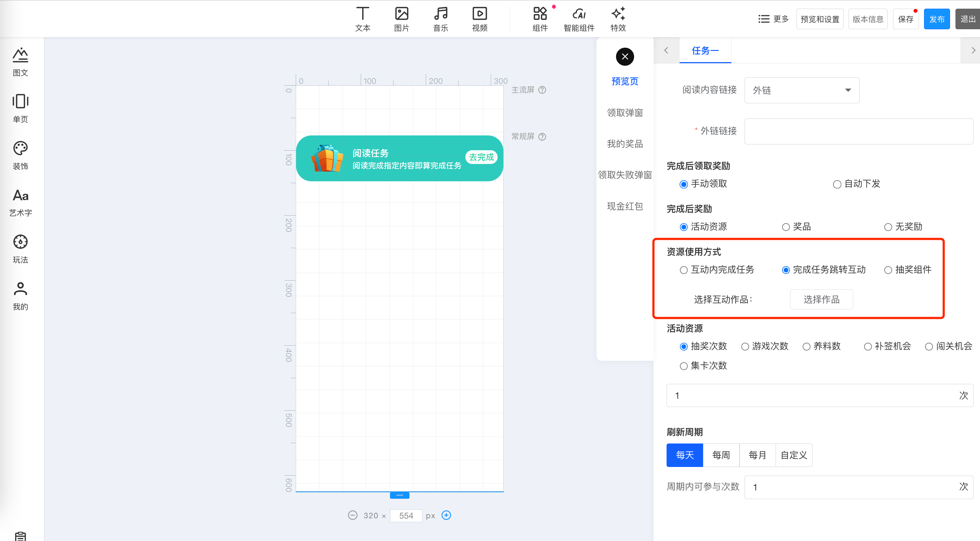Viewport: 980px width, 541px height.
Task: Open the 装饰 palette icon in sidebar
Action: tap(20, 148)
